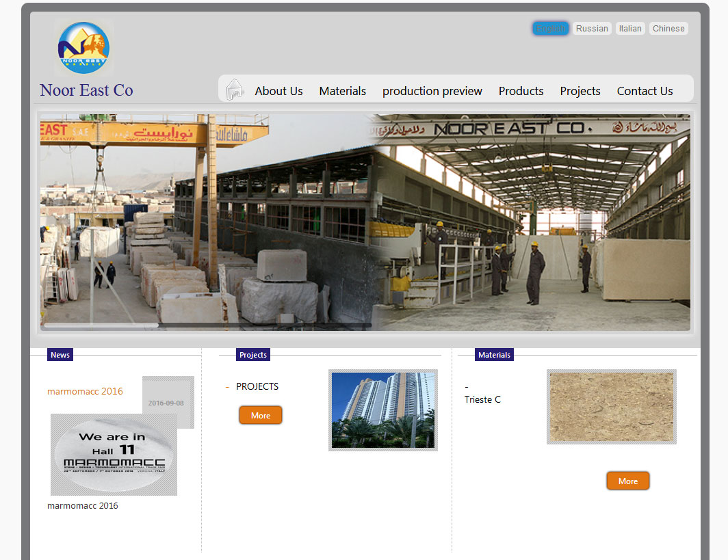
Task: Click the Noor East company logo
Action: click(x=83, y=48)
